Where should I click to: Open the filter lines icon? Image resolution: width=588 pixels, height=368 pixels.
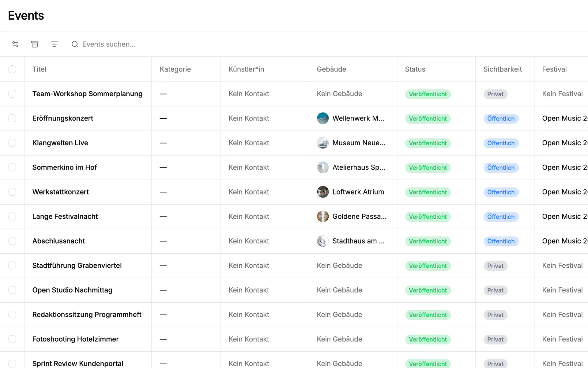tap(54, 44)
